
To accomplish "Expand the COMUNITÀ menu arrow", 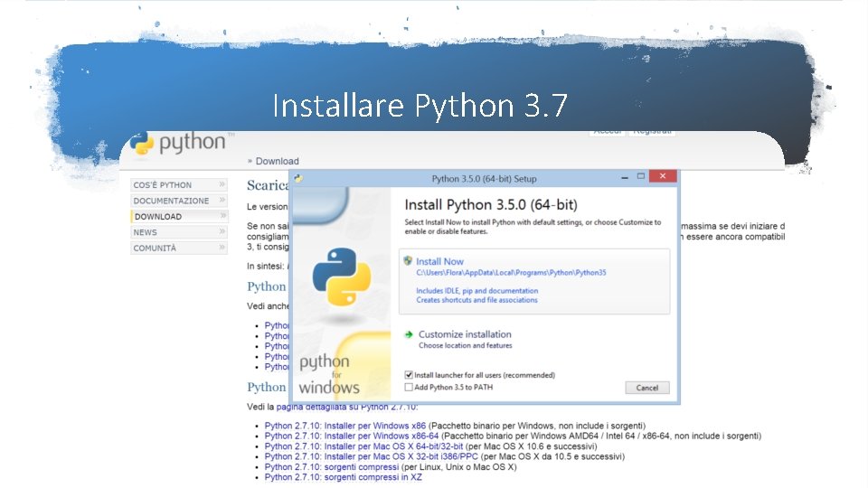I will (x=222, y=248).
